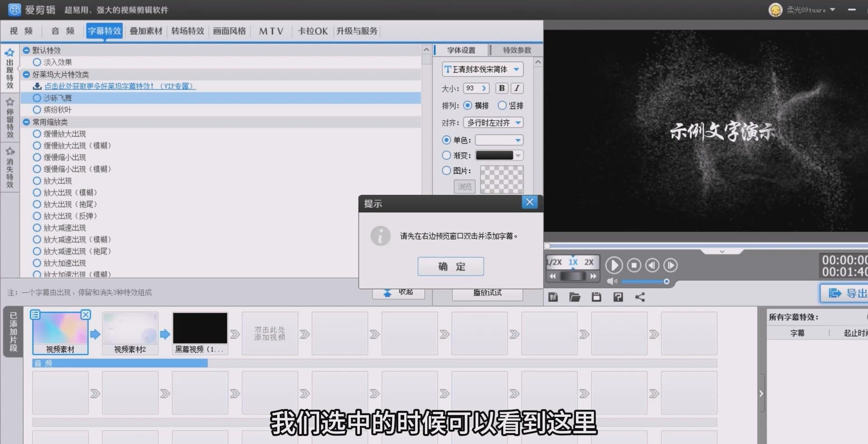Open the font size stepper arrow

coord(484,88)
